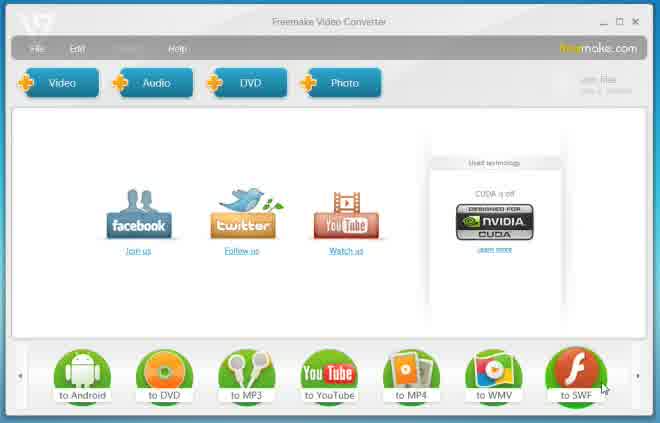Close the Freemake Video Converter window
Image resolution: width=660 pixels, height=423 pixels.
636,21
